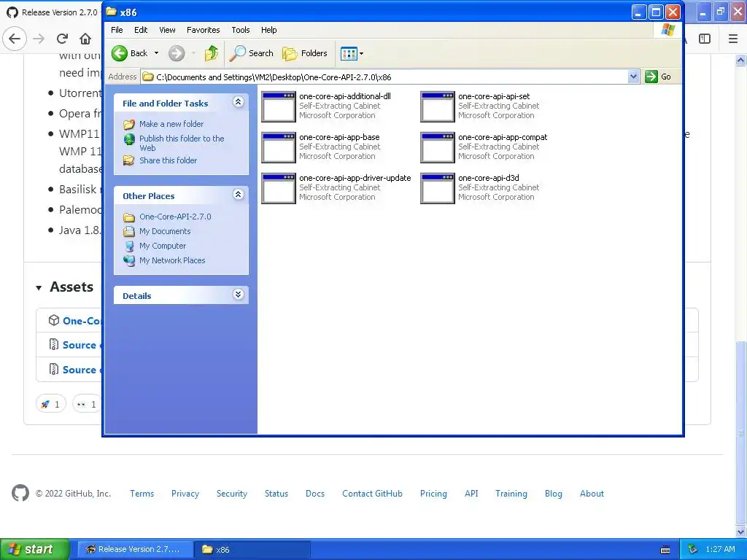Open the Docs footer link
Viewport: 747px width, 560px height.
point(315,494)
